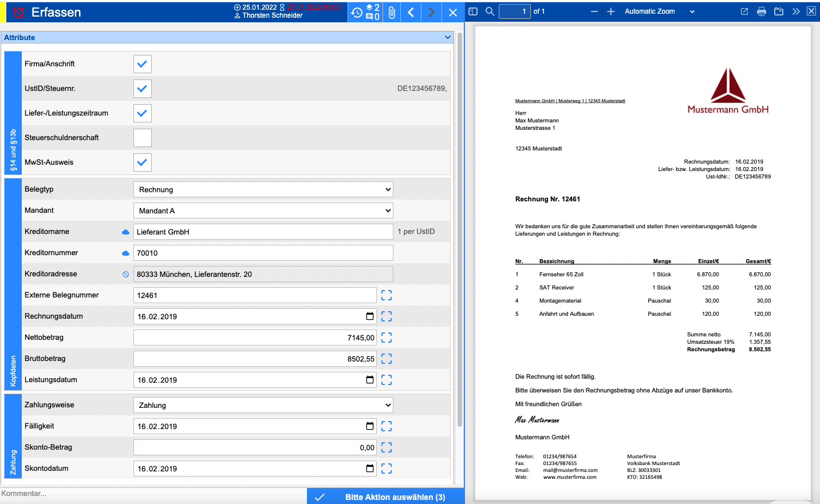Image resolution: width=820 pixels, height=504 pixels.
Task: Go to previous document arrow
Action: pos(411,12)
